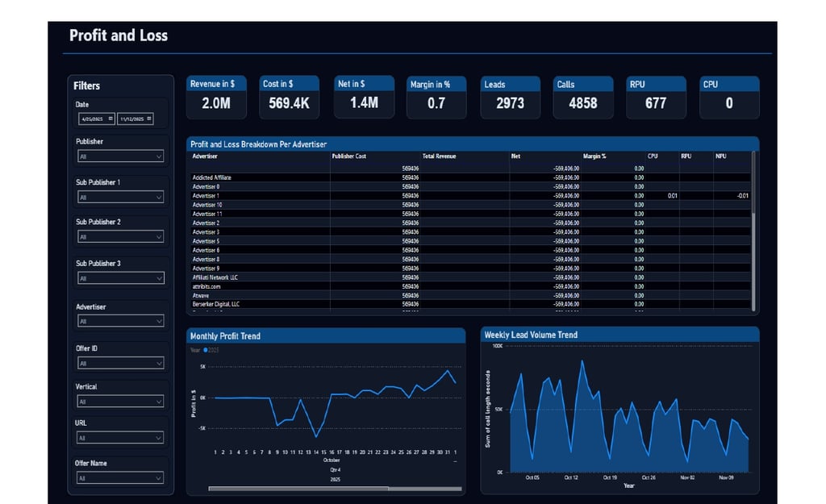The image size is (826, 504).
Task: Expand the Vertical filter dropdown
Action: pyautogui.click(x=121, y=402)
